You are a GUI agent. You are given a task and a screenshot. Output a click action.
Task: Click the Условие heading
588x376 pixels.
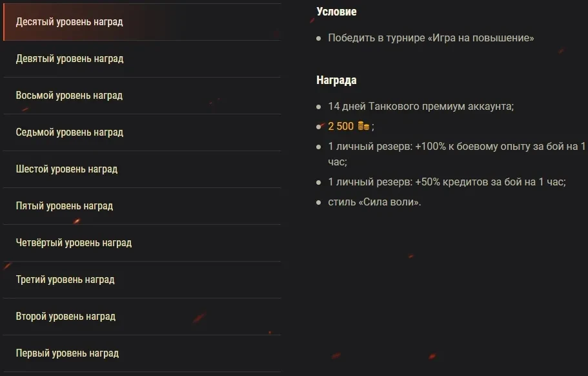point(336,12)
